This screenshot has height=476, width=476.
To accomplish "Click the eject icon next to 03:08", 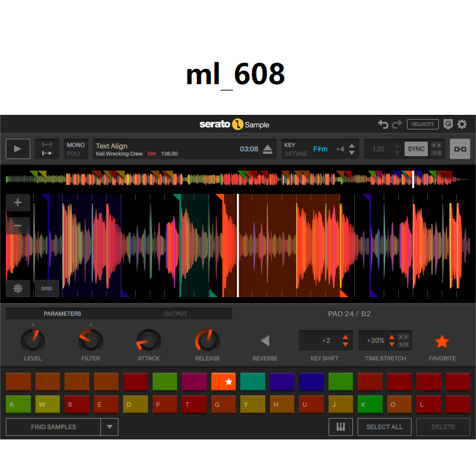I will [x=268, y=149].
